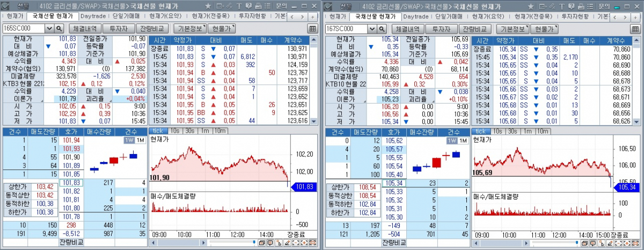Select 30s chart tab in left window

190,131
